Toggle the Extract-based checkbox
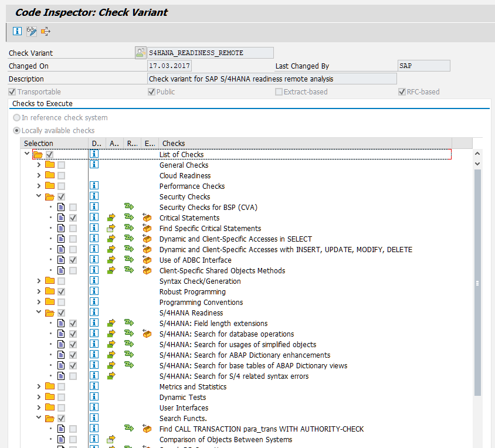Viewport: 495px width, 448px height. (279, 92)
